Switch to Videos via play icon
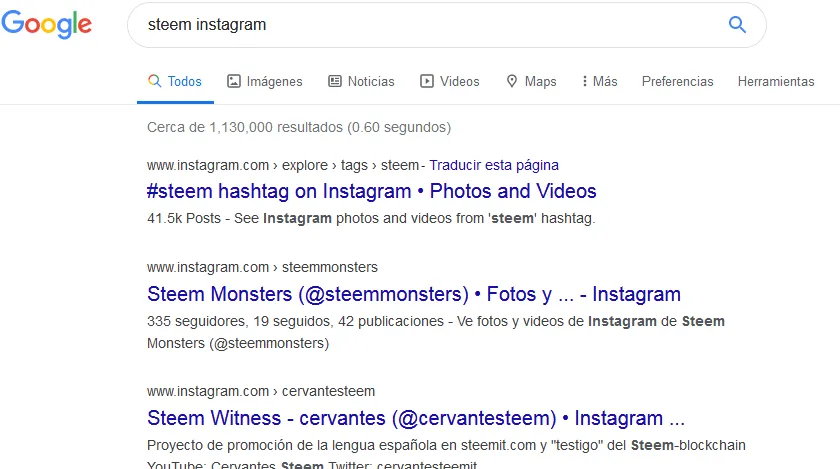 click(x=427, y=81)
